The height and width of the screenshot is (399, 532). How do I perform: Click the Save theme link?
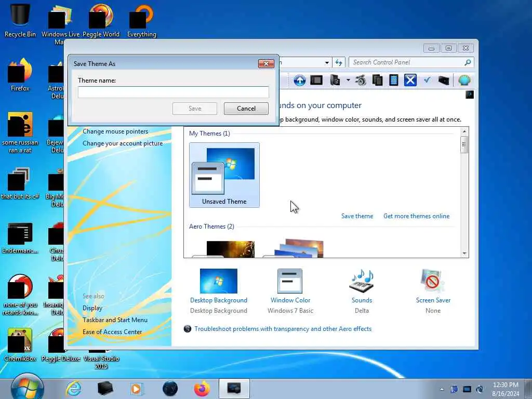click(357, 216)
